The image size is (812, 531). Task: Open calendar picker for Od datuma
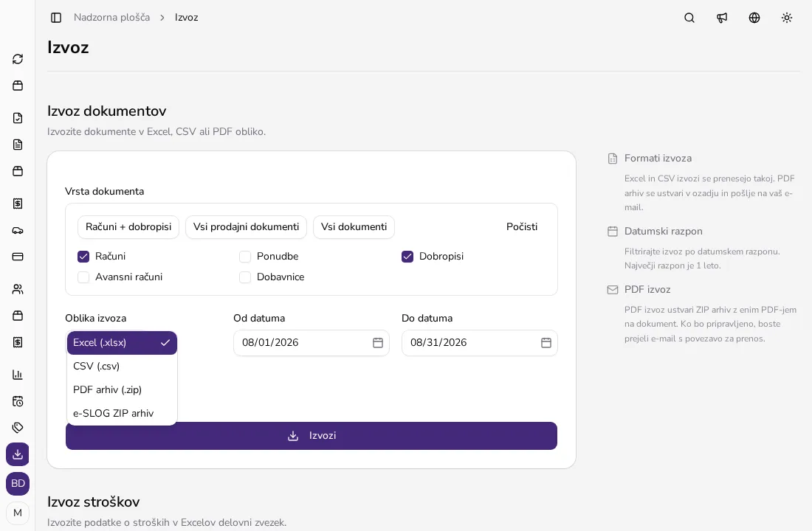point(378,343)
